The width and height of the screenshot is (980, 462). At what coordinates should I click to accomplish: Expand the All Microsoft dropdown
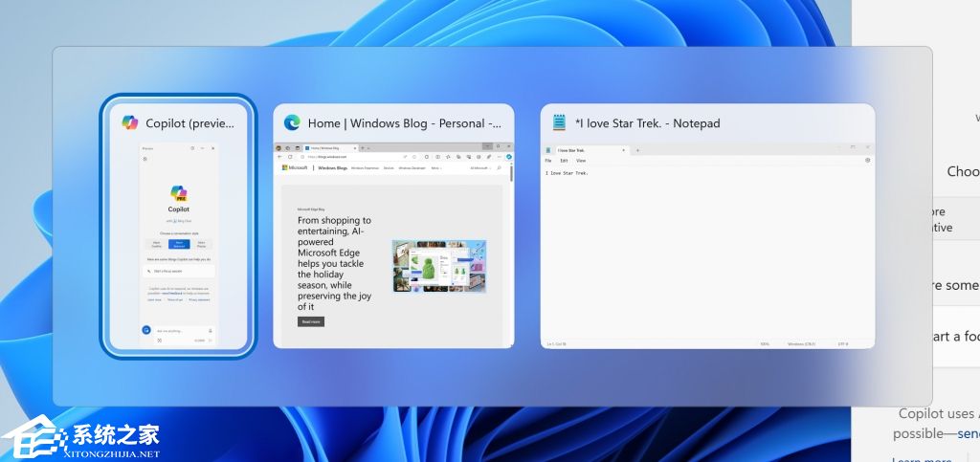point(480,167)
